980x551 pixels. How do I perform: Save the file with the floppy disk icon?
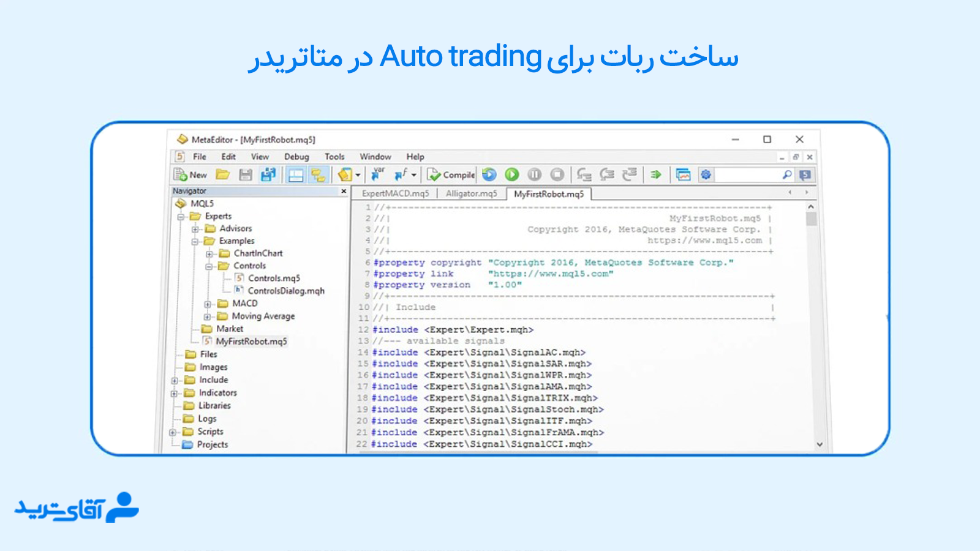tap(246, 175)
